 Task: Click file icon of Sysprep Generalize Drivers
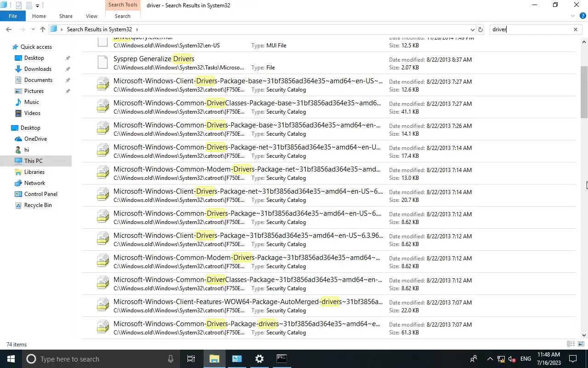[x=102, y=63]
